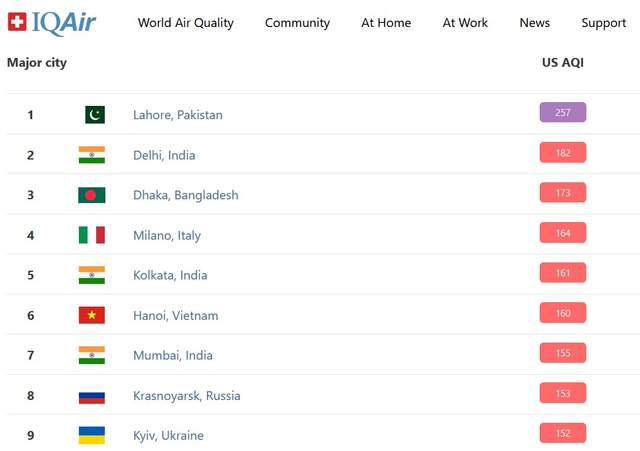The image size is (640, 451).
Task: Open the News page
Action: (534, 23)
